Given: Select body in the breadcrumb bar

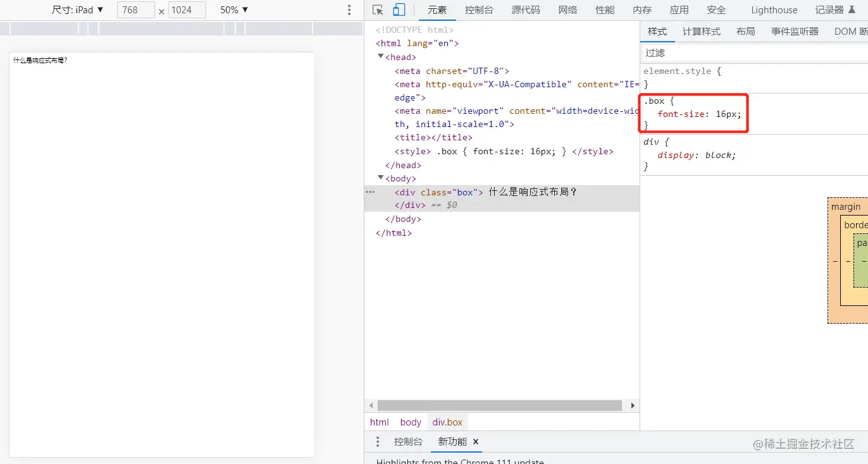Looking at the screenshot, I should (x=411, y=422).
